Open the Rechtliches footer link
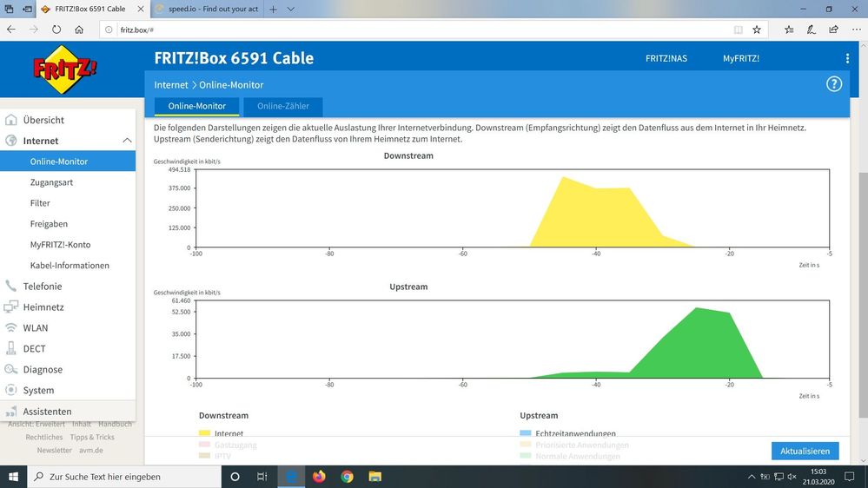The height and width of the screenshot is (488, 868). [x=43, y=437]
